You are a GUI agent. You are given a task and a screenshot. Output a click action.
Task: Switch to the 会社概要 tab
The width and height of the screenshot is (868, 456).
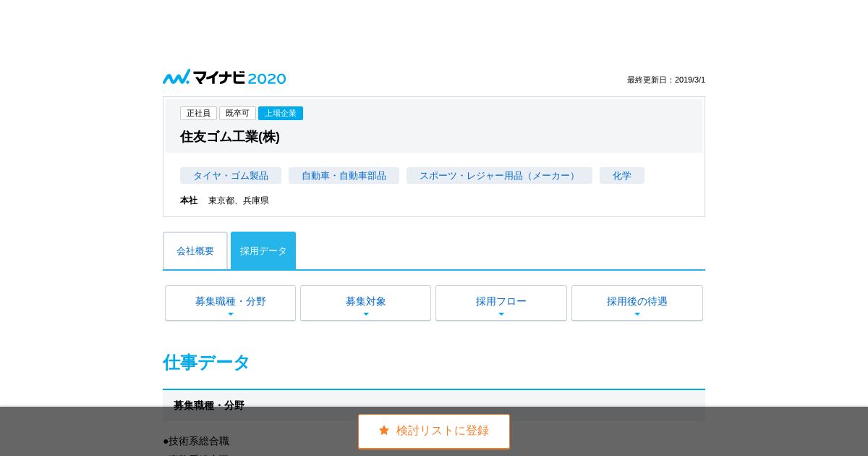(195, 250)
